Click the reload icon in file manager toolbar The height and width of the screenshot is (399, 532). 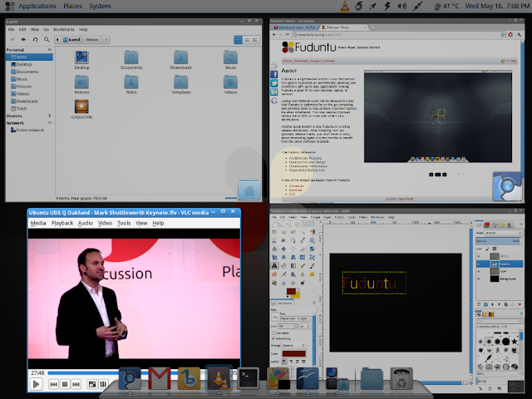pos(35,40)
